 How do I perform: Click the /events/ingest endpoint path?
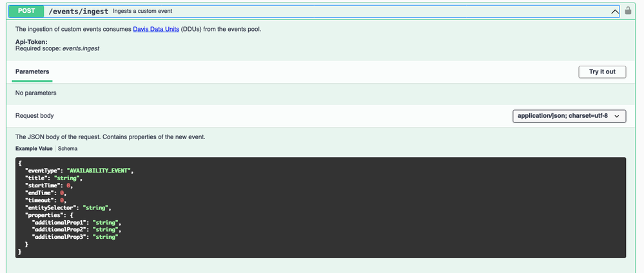pyautogui.click(x=78, y=11)
